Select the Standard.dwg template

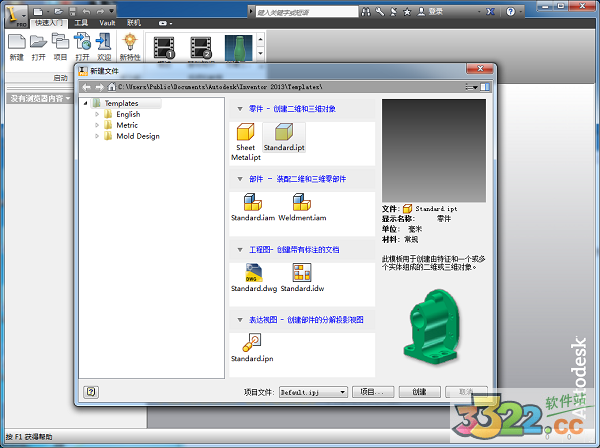[x=254, y=278]
